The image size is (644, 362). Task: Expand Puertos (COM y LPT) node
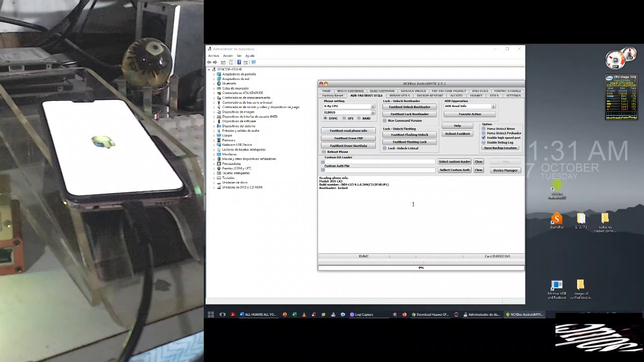pos(214,168)
